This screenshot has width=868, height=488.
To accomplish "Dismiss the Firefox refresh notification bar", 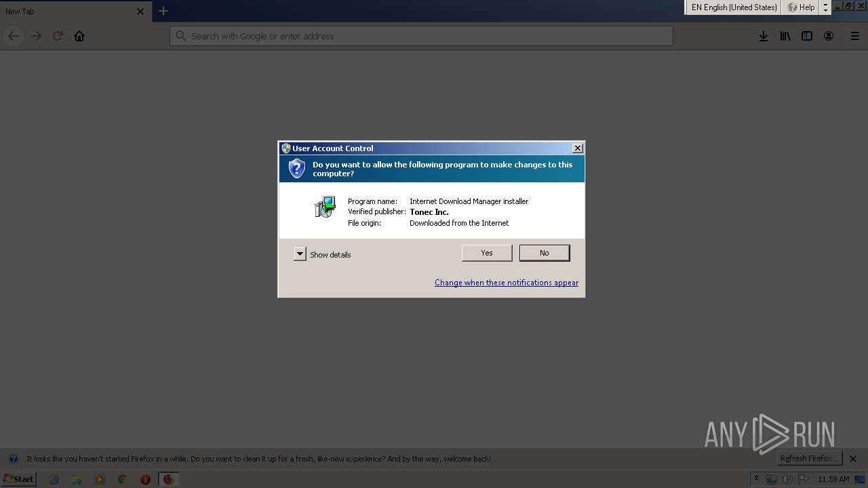I will pos(853,459).
